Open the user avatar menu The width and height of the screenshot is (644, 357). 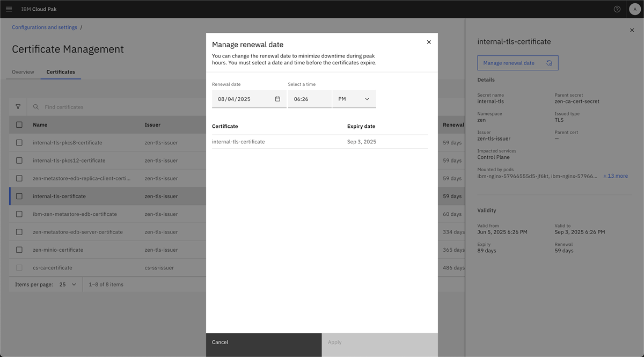coord(635,9)
